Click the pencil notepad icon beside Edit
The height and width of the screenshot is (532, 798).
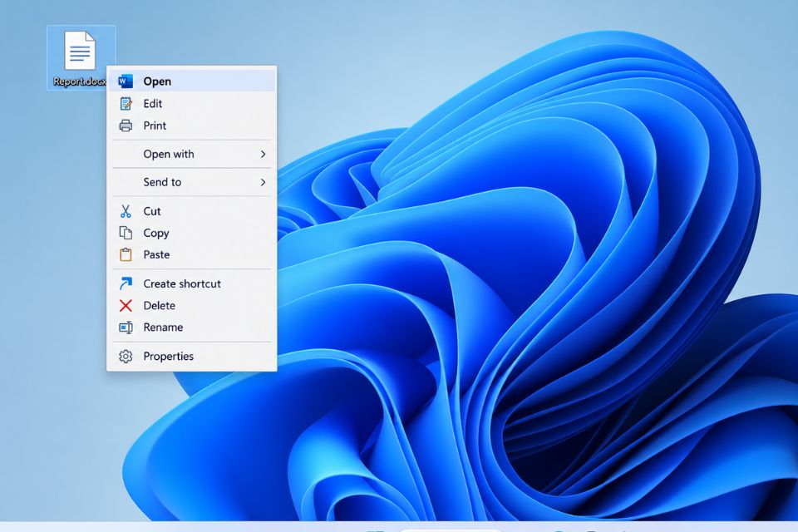tap(126, 104)
